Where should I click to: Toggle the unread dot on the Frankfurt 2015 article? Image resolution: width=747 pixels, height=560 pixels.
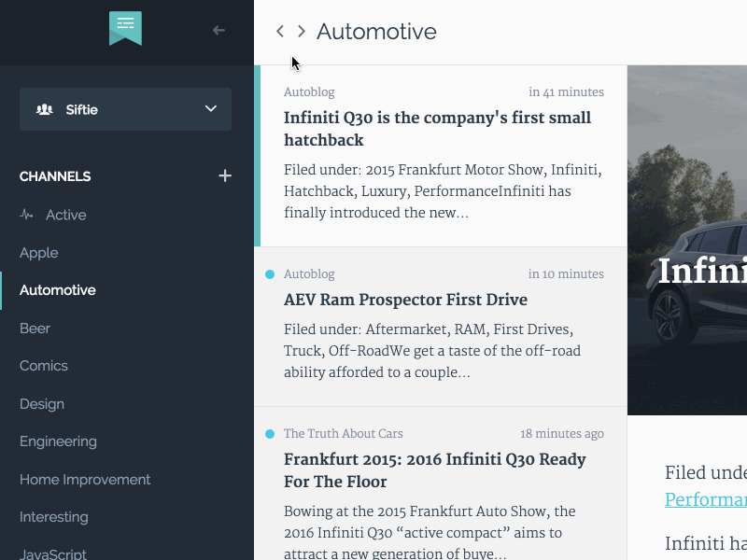point(270,434)
